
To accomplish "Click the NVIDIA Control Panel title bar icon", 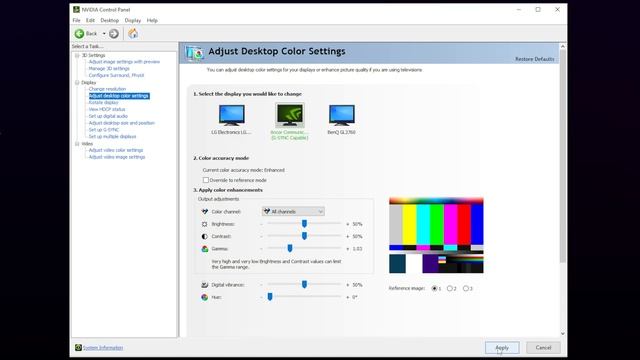I will click(x=76, y=9).
